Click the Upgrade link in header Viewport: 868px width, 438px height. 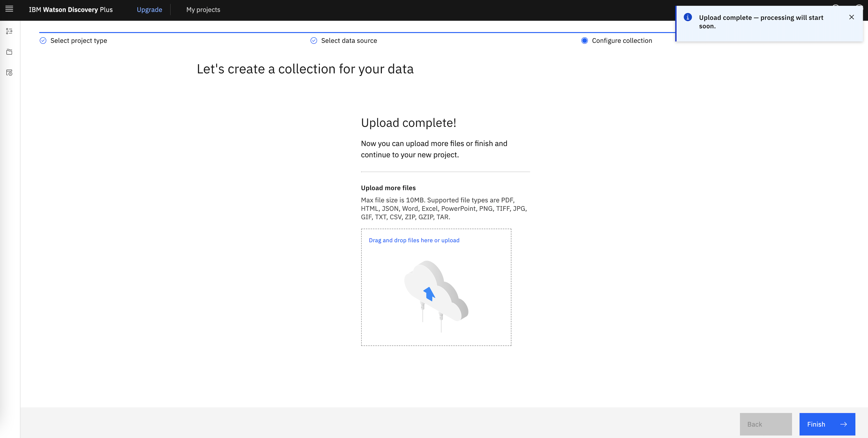tap(149, 10)
